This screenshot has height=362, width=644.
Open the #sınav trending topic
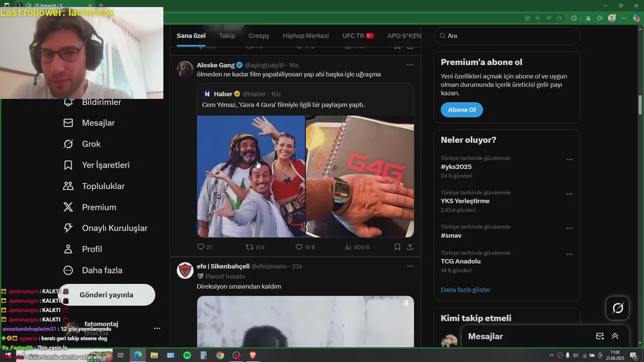(451, 235)
